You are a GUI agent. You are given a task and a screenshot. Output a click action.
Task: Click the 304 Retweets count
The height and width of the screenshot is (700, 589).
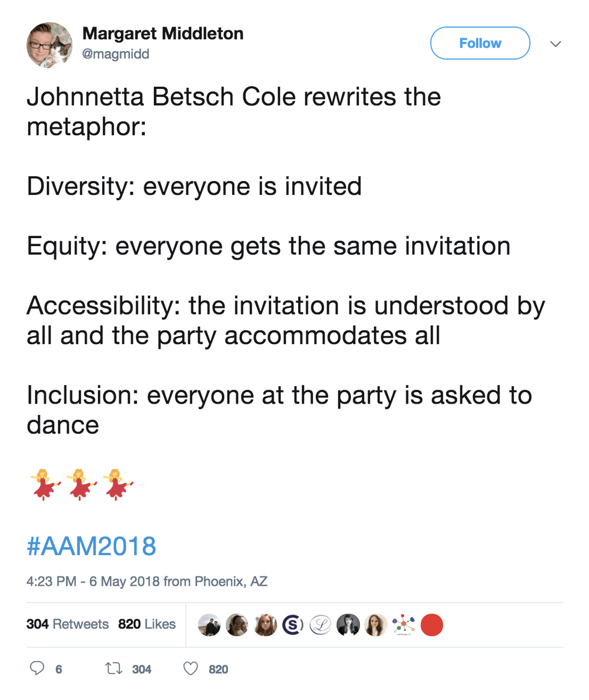tap(67, 624)
